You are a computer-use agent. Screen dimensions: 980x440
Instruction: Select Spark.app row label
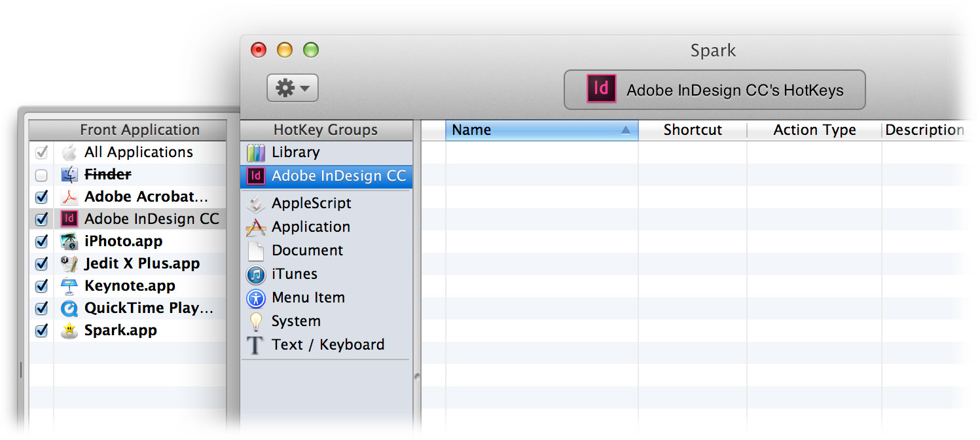(x=120, y=331)
